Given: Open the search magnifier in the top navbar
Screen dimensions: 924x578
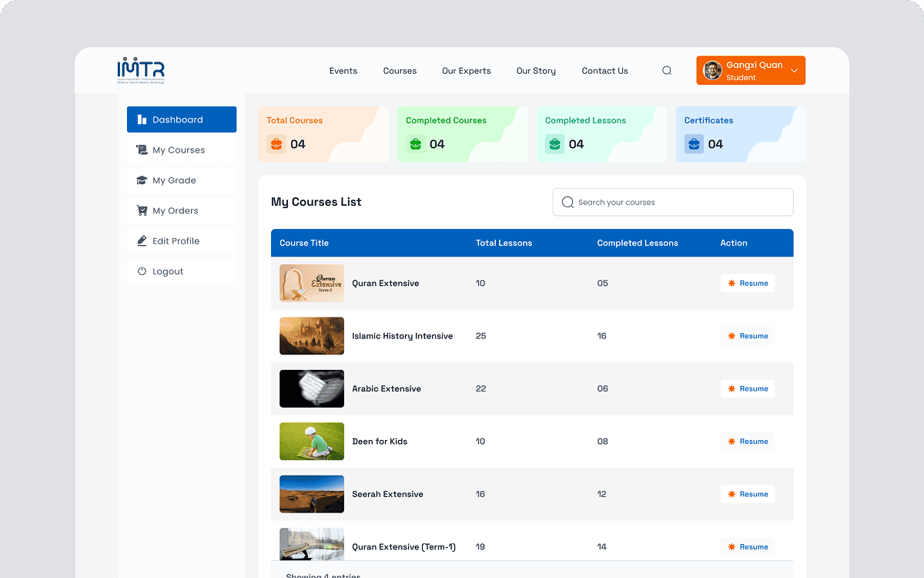Looking at the screenshot, I should 666,70.
